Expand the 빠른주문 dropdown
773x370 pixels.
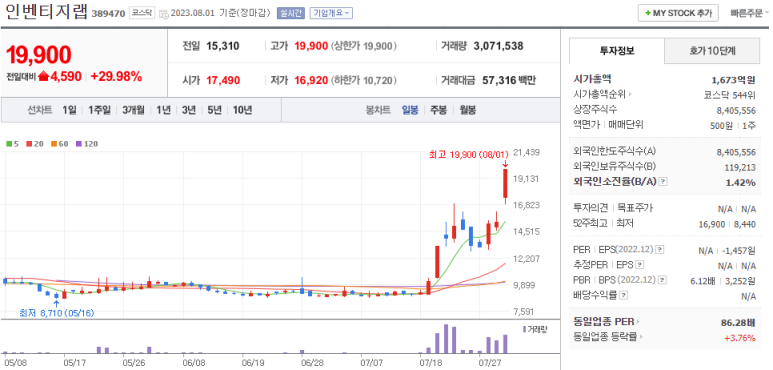[749, 13]
